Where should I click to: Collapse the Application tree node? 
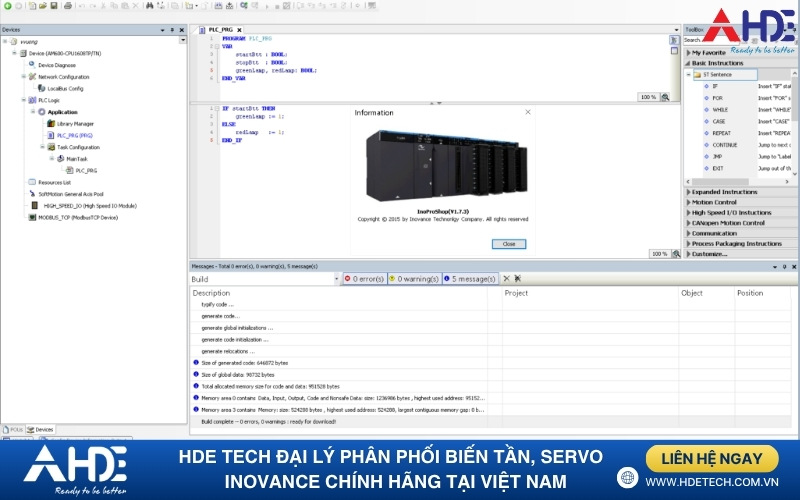33,112
